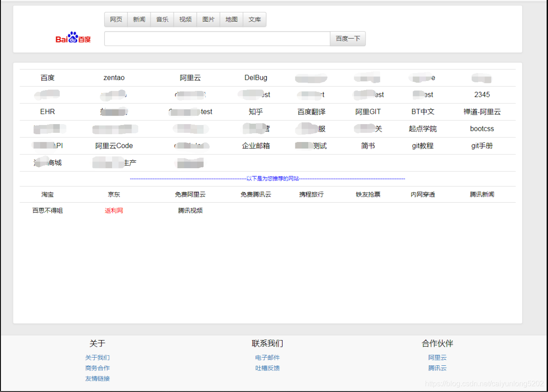Choose the 文库 tab
Image resolution: width=548 pixels, height=392 pixels.
[254, 20]
